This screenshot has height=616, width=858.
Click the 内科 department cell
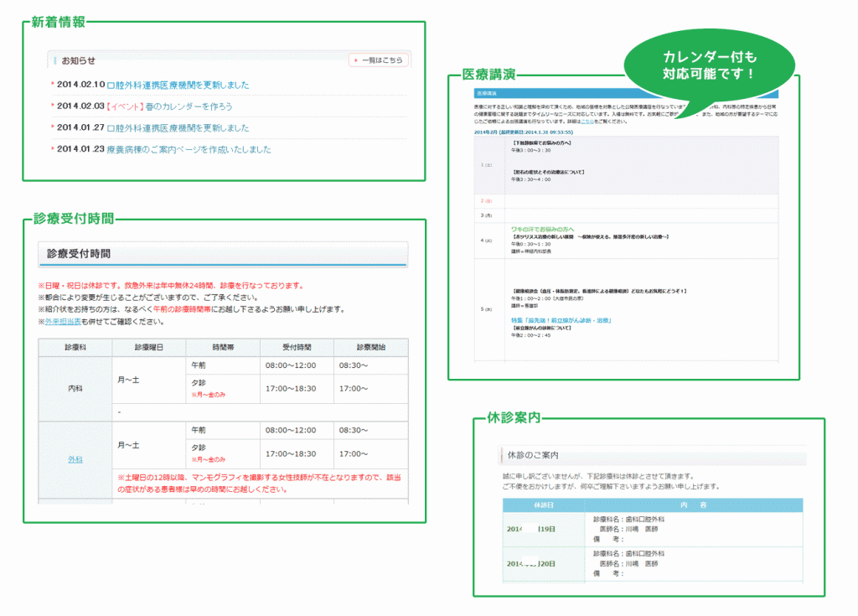point(75,388)
